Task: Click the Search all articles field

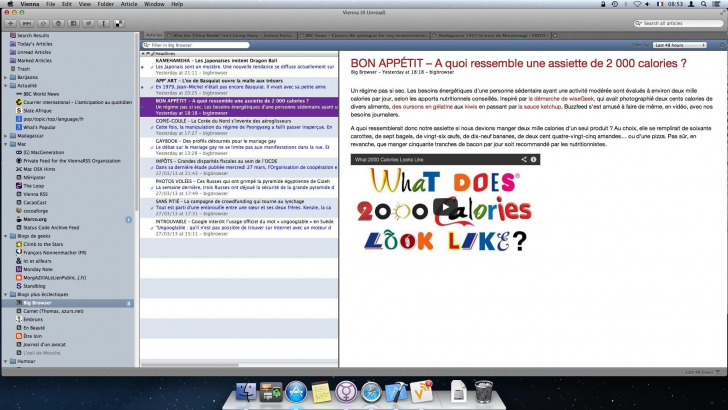Action: click(679, 23)
